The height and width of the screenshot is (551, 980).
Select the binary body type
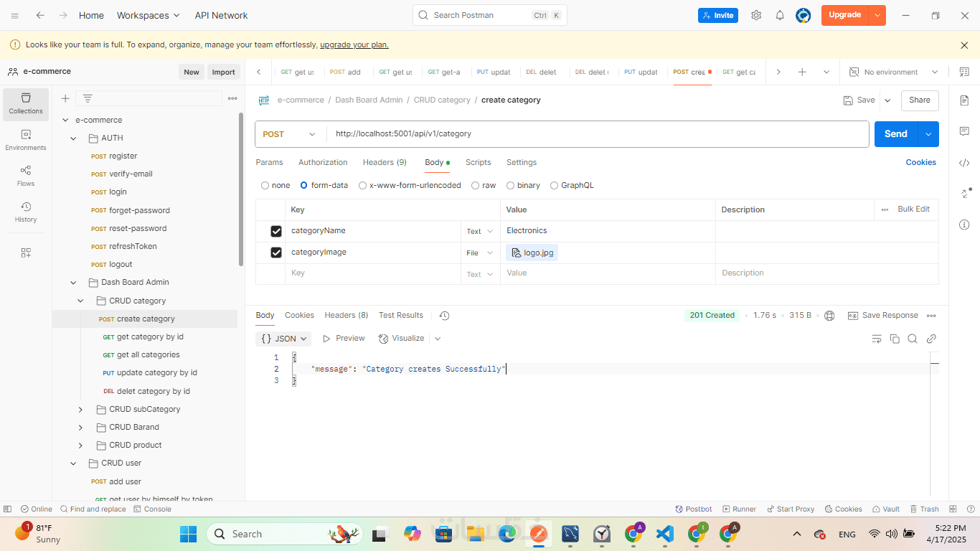click(x=523, y=185)
